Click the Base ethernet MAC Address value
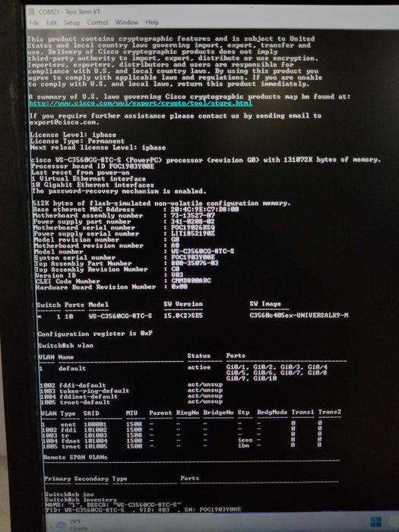This screenshot has height=532, width=399. coord(204,209)
